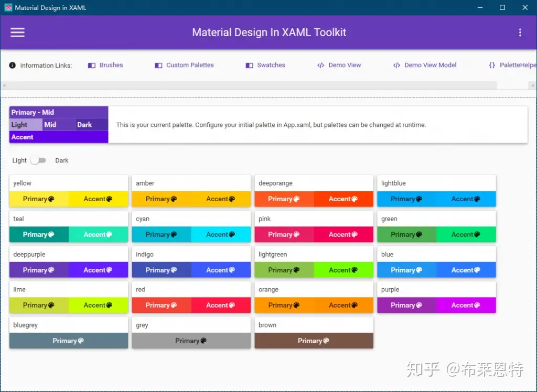Click left arrow of links scrollbar
Viewport: 537px width, 392px height.
tap(4, 85)
